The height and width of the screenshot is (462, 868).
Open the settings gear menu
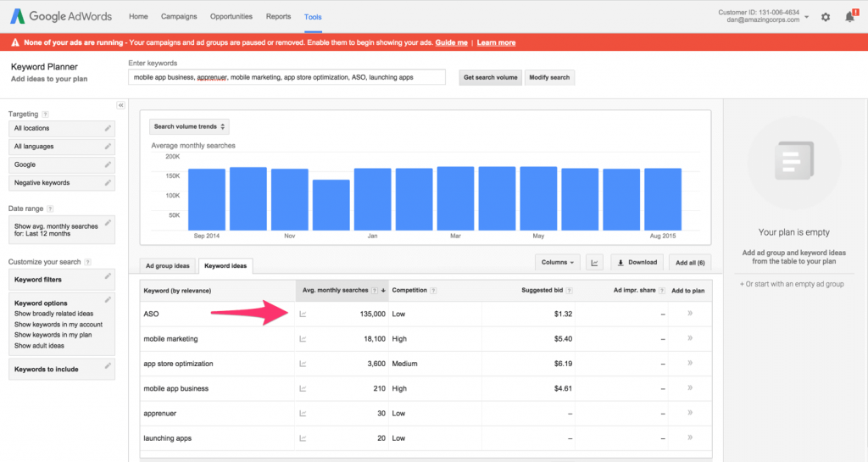pyautogui.click(x=826, y=17)
